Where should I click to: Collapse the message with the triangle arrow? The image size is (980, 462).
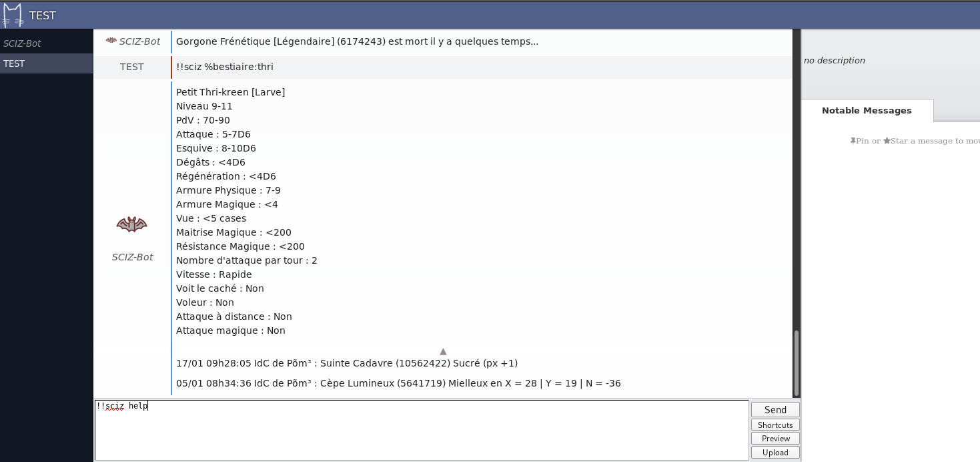443,351
